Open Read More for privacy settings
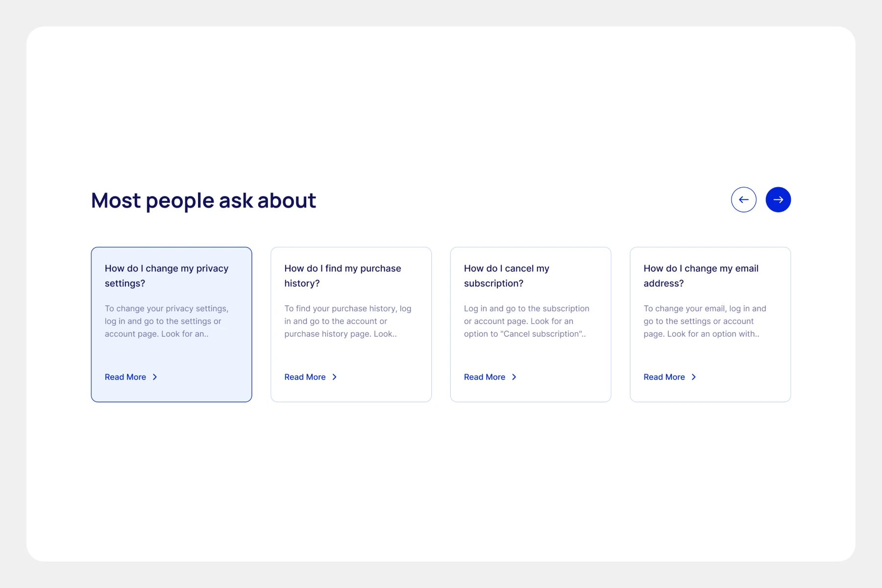Image resolution: width=882 pixels, height=588 pixels. click(125, 377)
